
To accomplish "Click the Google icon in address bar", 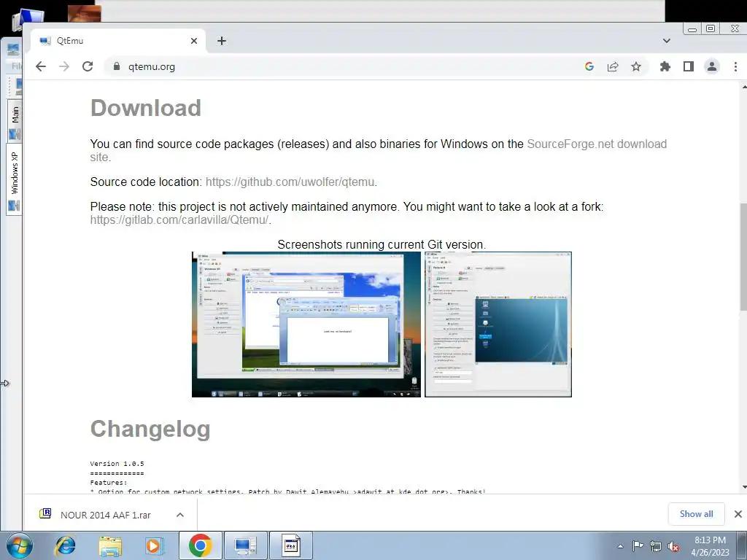I will tap(589, 66).
